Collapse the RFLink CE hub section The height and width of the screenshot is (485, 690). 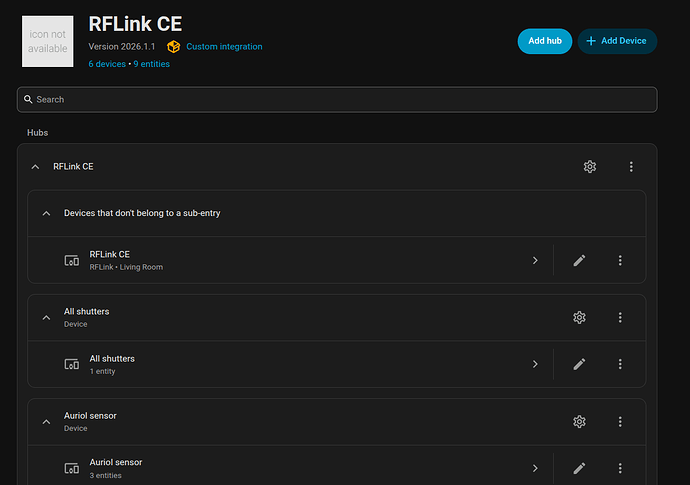(x=35, y=167)
